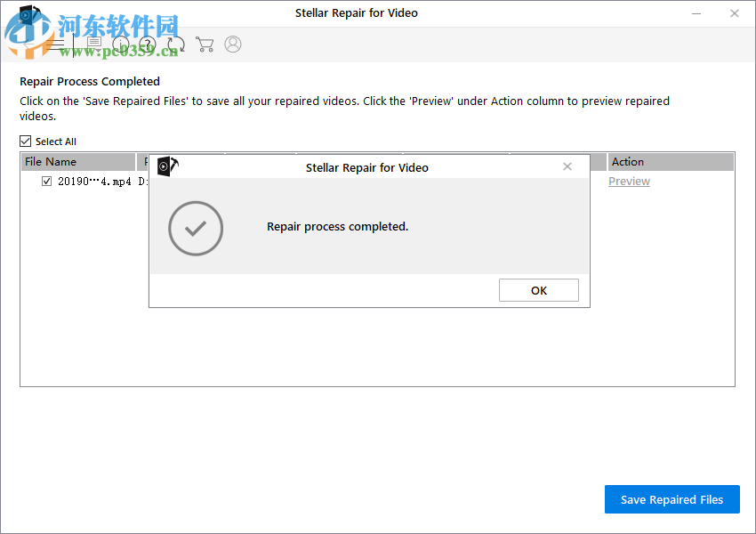Click Save Repaired Files
This screenshot has width=756, height=534.
click(672, 499)
